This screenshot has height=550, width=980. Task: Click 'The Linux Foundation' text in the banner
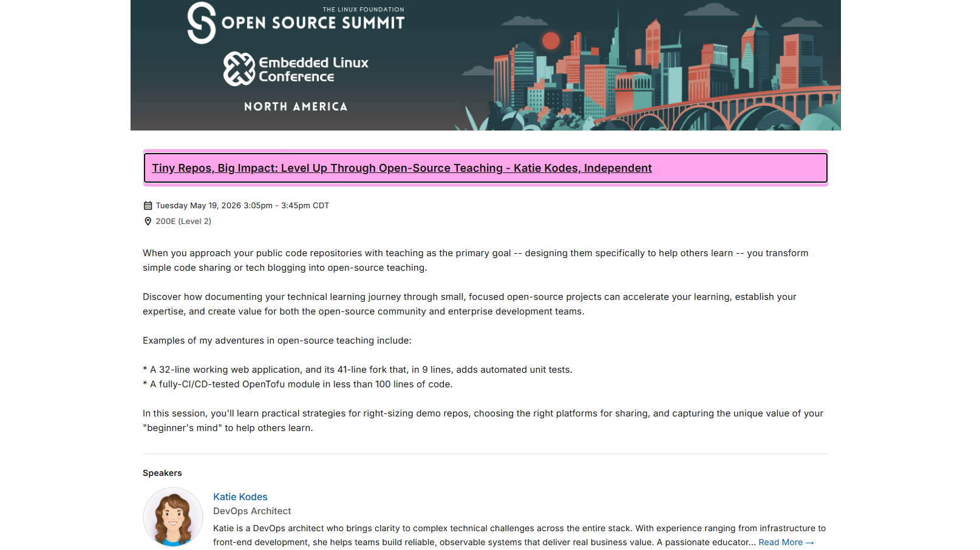pyautogui.click(x=363, y=9)
